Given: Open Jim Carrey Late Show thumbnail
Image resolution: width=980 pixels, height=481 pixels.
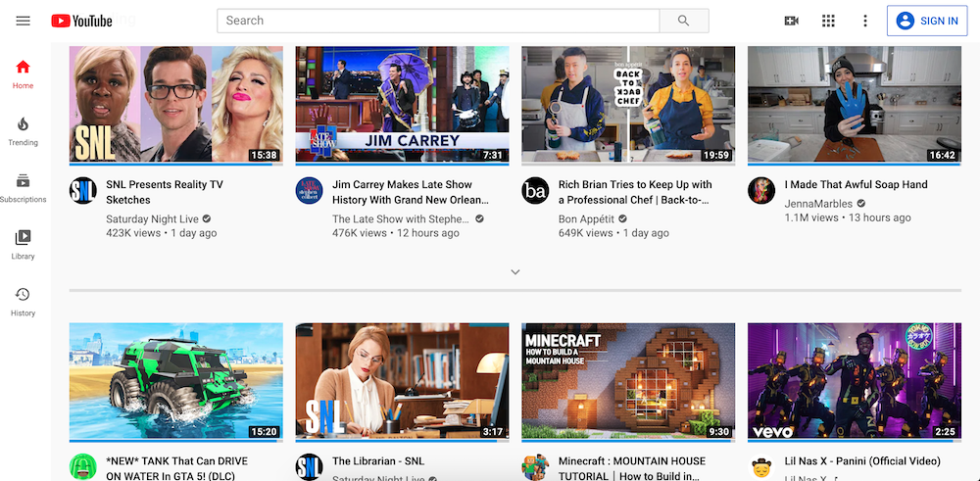Looking at the screenshot, I should (403, 104).
